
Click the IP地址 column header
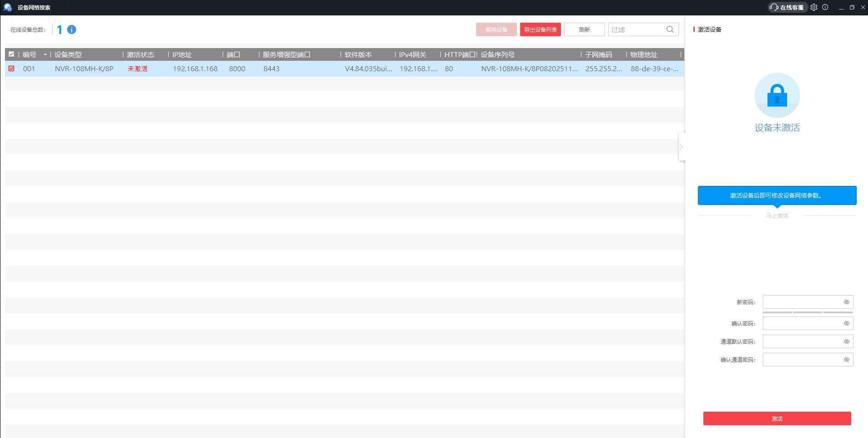pos(182,54)
